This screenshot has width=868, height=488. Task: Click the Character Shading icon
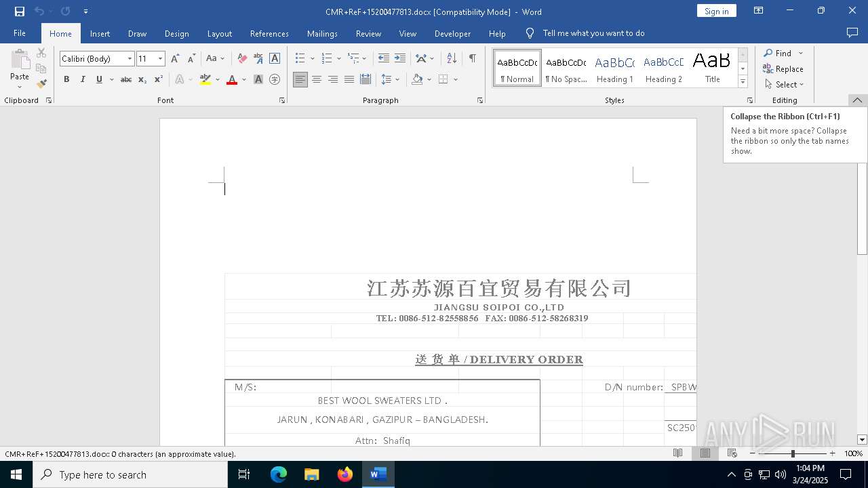tap(258, 80)
